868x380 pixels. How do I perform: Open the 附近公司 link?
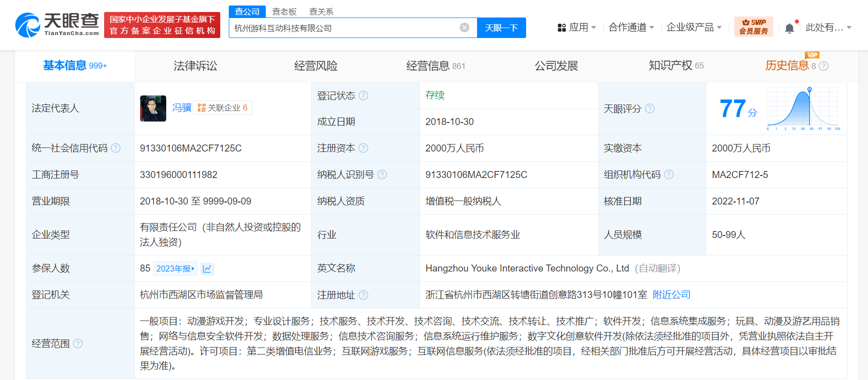click(x=671, y=295)
